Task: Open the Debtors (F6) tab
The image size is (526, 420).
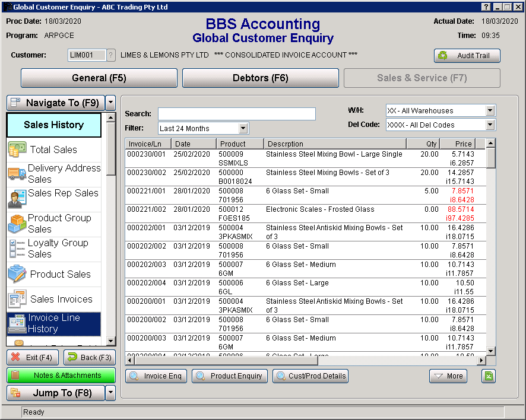Action: [260, 78]
